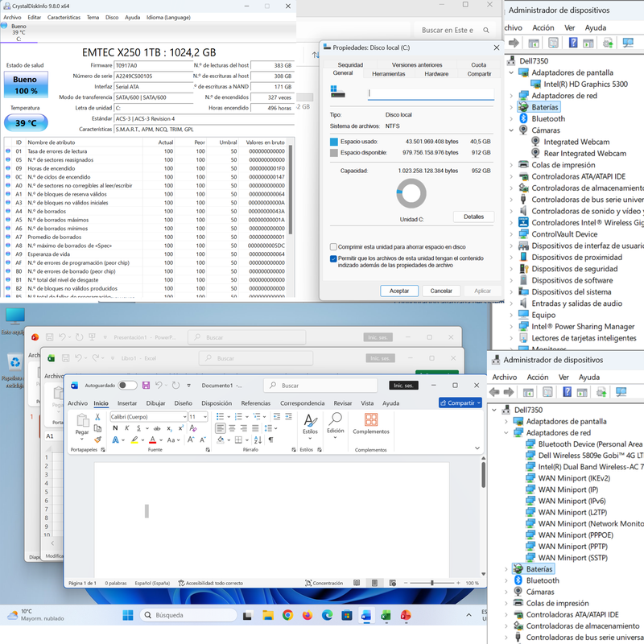Open the font size 11 dropdown in Word
Viewport: 644px width, 644px height.
(205, 416)
